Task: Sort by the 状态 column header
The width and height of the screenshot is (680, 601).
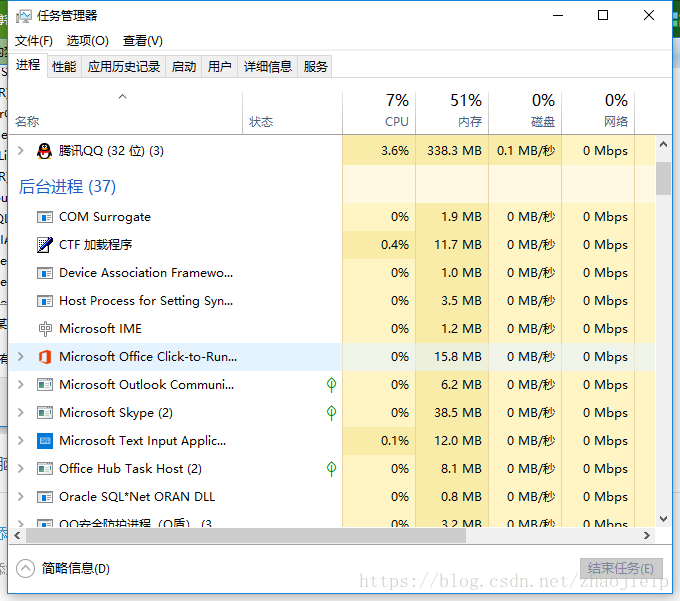Action: point(292,112)
